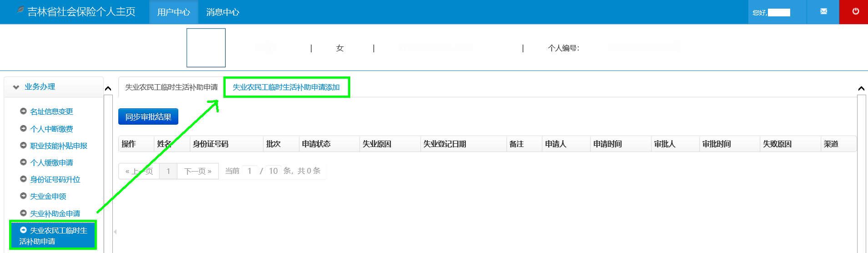Click arrow icon beside 失业金申领
This screenshot has width=868, height=253.
[x=23, y=196]
